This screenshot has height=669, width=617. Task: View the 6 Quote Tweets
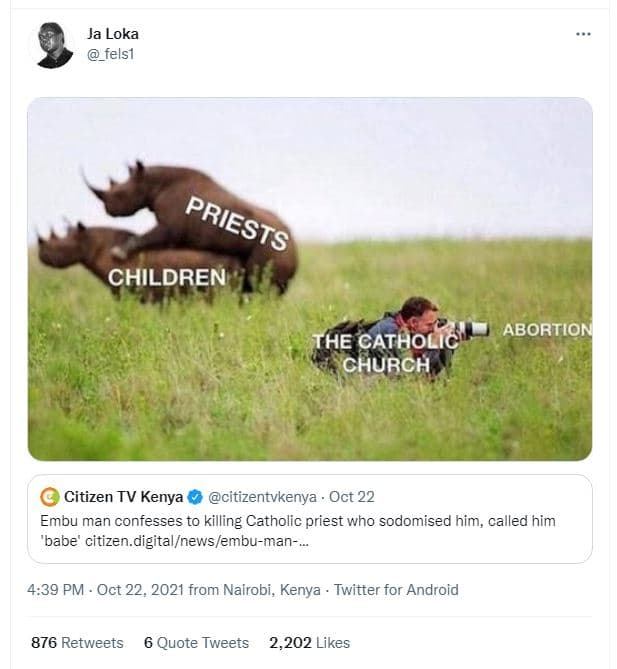click(196, 642)
